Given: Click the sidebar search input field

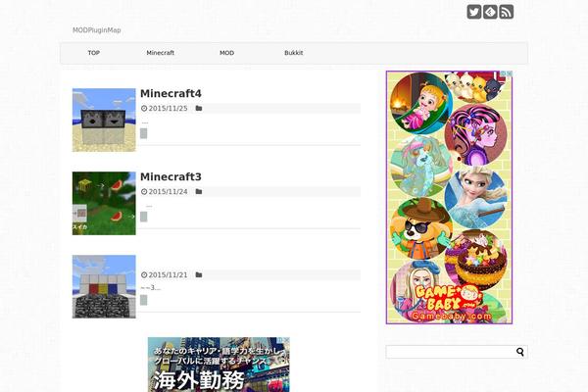Looking at the screenshot, I should click(x=451, y=352).
